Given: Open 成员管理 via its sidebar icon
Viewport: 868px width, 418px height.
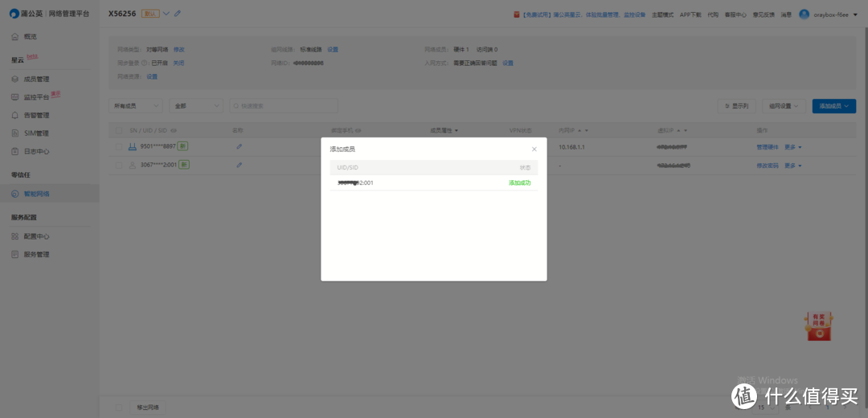Looking at the screenshot, I should tap(15, 79).
